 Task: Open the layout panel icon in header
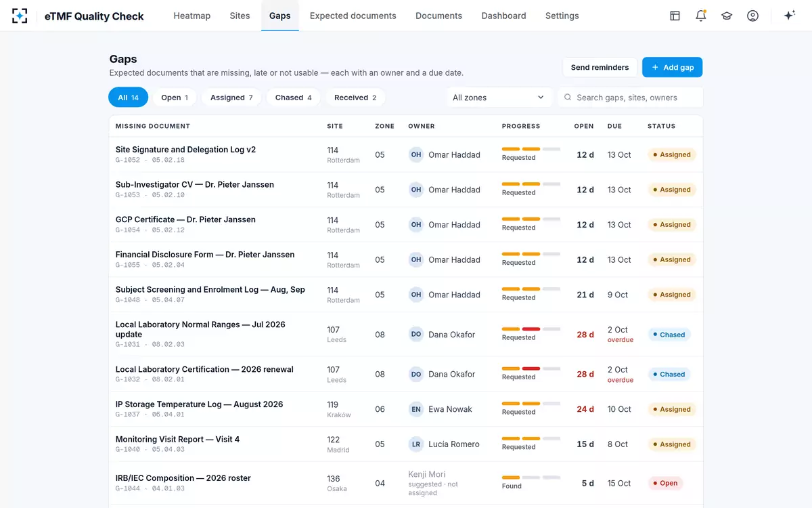click(x=675, y=16)
